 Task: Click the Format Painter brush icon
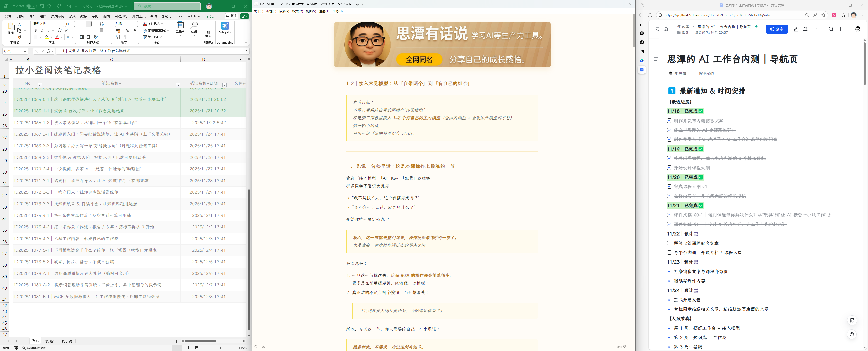coord(19,37)
